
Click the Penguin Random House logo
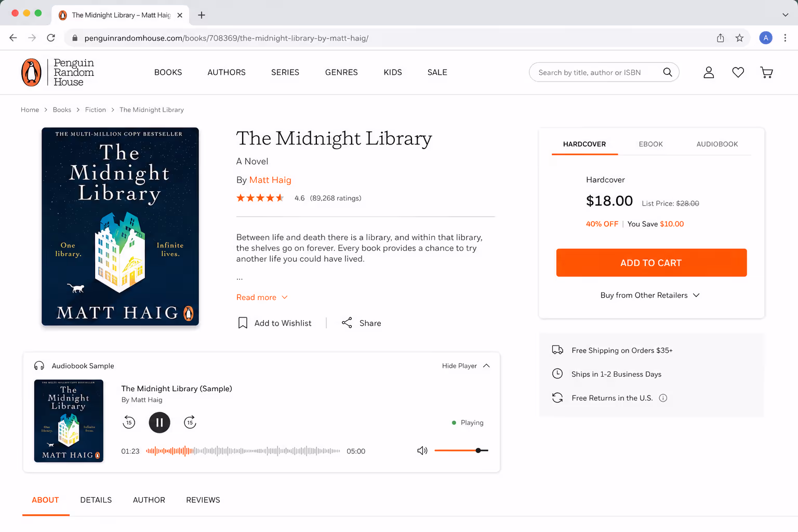tap(58, 72)
